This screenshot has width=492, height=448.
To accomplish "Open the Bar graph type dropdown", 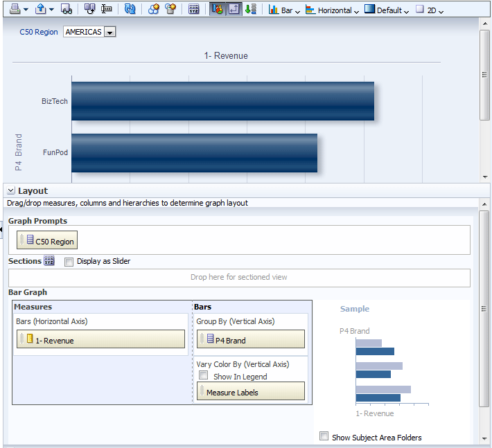I will [x=284, y=10].
